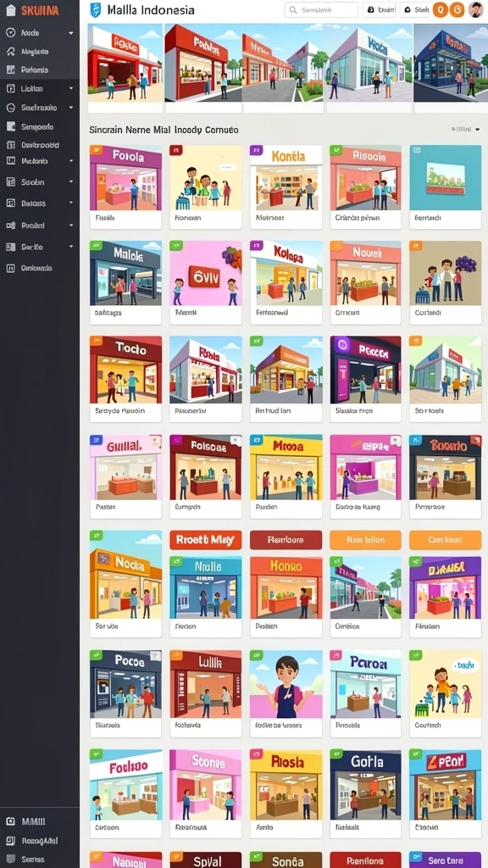Viewport: 488px width, 868px height.
Task: Expand the Barko sidebar row arrow
Action: [71, 247]
